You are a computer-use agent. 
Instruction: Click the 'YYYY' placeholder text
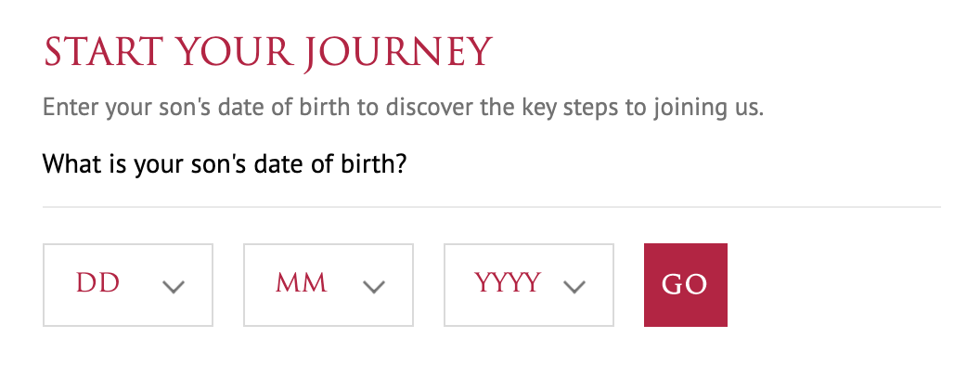coord(508,284)
